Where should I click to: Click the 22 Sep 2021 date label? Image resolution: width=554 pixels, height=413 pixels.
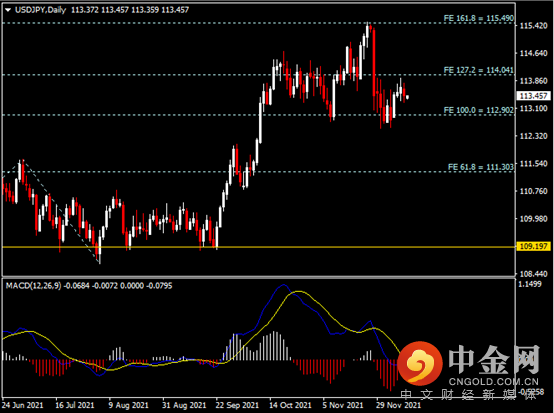237,405
